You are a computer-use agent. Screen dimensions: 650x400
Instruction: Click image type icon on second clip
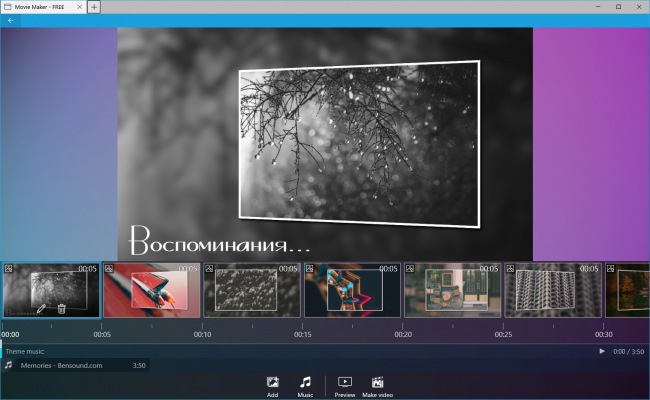109,269
